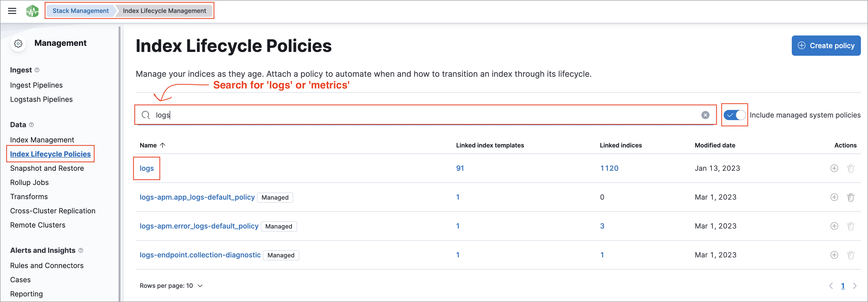Click the help icon beside Alerts and Insights
The width and height of the screenshot is (868, 302).
tap(81, 250)
